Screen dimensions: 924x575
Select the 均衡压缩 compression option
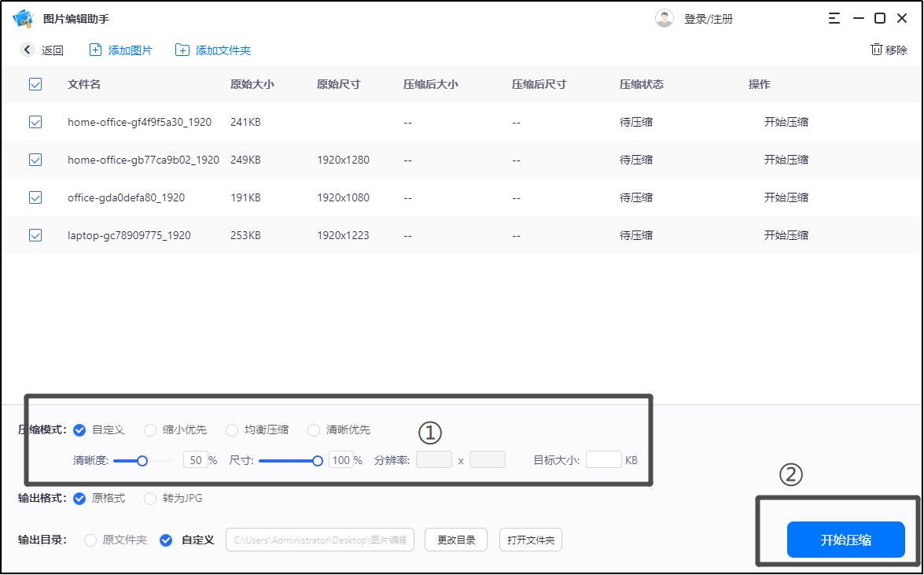[x=232, y=429]
